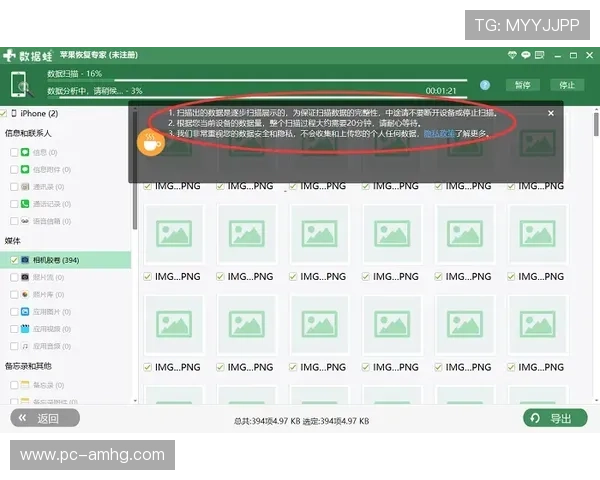
Task: Select the 相机胶卷 camera roll icon
Action: pyautogui.click(x=25, y=260)
